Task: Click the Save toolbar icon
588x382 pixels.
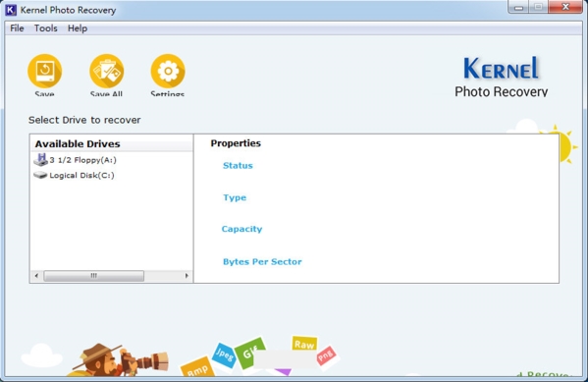Action: click(x=44, y=72)
